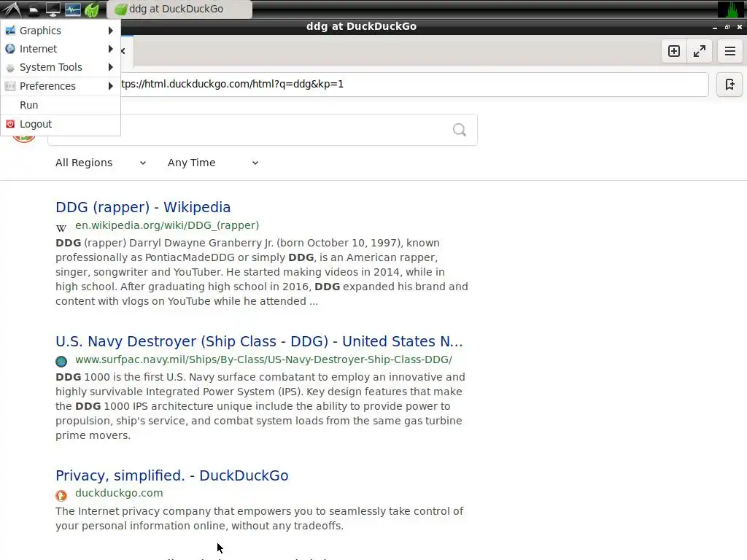
Task: Click the Internet globe icon in menu
Action: point(10,49)
